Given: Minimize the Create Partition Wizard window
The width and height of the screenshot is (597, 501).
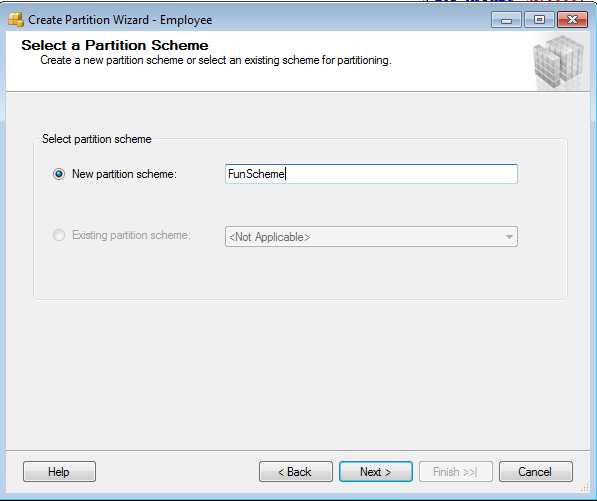Looking at the screenshot, I should tap(506, 19).
